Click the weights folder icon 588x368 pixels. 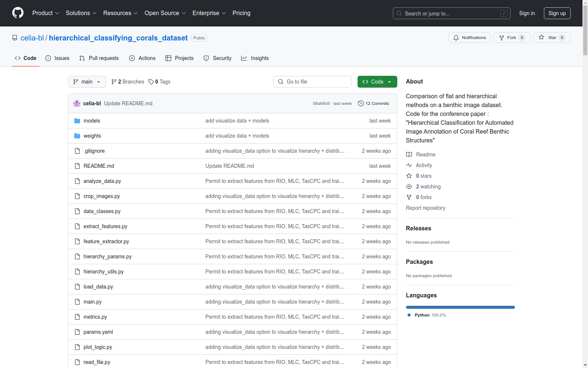(77, 136)
